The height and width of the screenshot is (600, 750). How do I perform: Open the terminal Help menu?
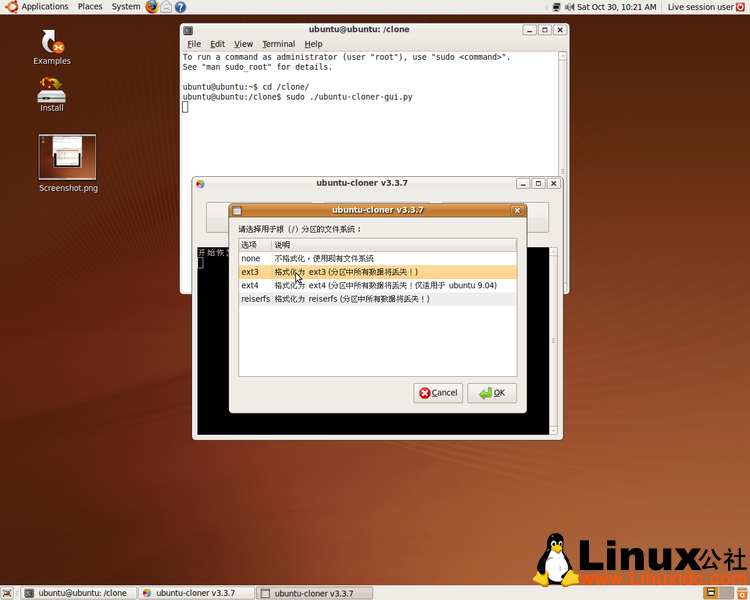pos(313,44)
